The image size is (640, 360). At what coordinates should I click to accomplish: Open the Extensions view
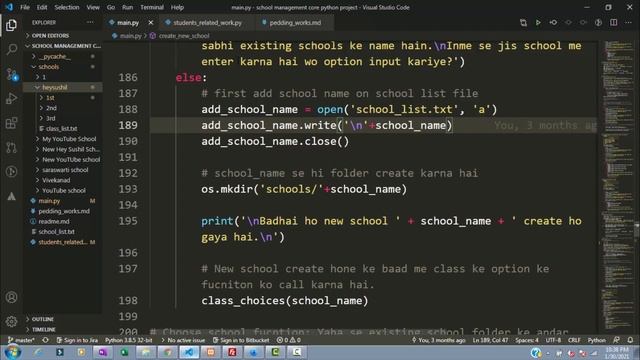[11, 123]
